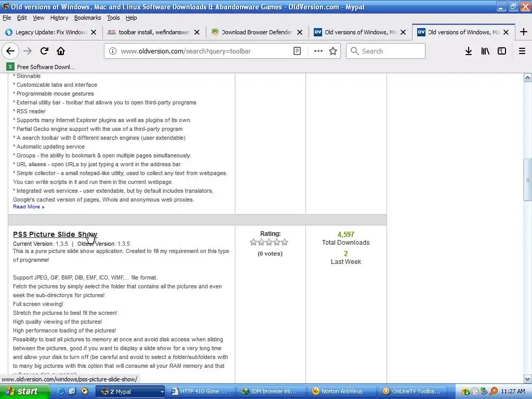
Task: Switch to OnLineTV Toolba... taskbar window
Action: pyautogui.click(x=412, y=392)
